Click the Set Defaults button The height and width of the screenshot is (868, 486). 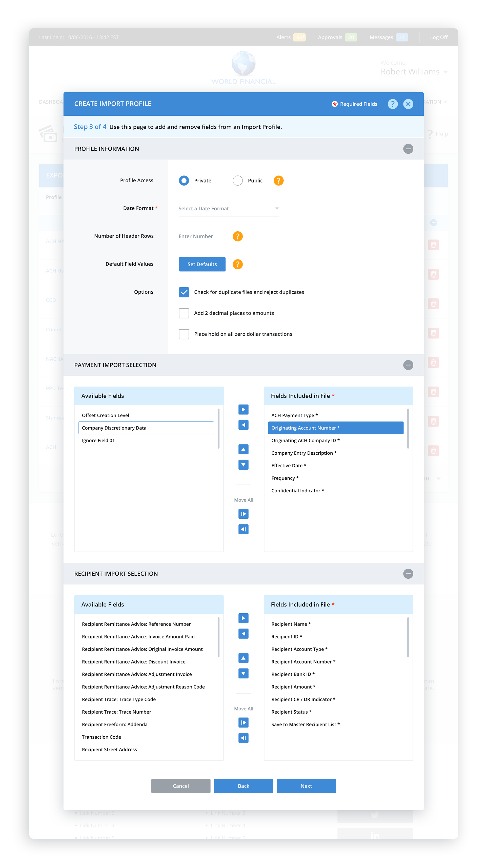tap(202, 264)
